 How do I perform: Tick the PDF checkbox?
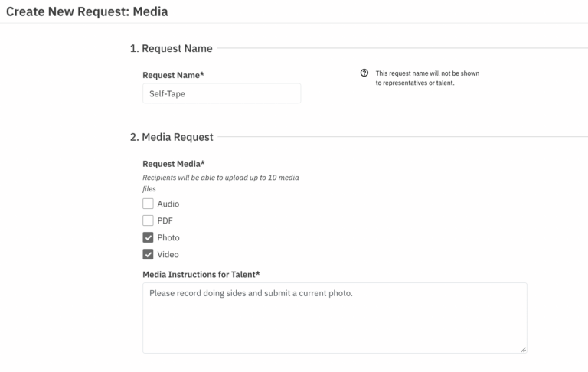point(148,220)
